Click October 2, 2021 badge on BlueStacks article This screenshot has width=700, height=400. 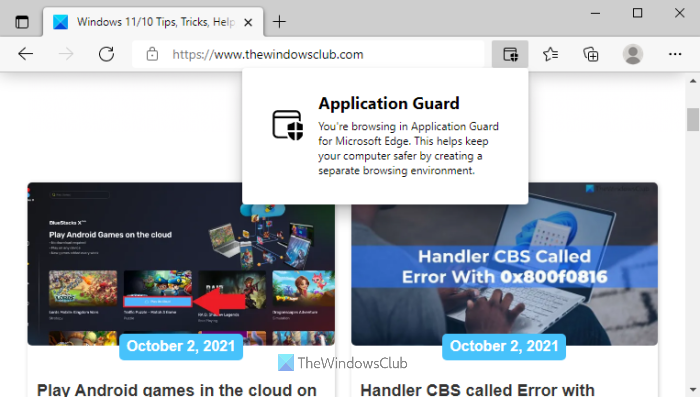click(x=181, y=346)
